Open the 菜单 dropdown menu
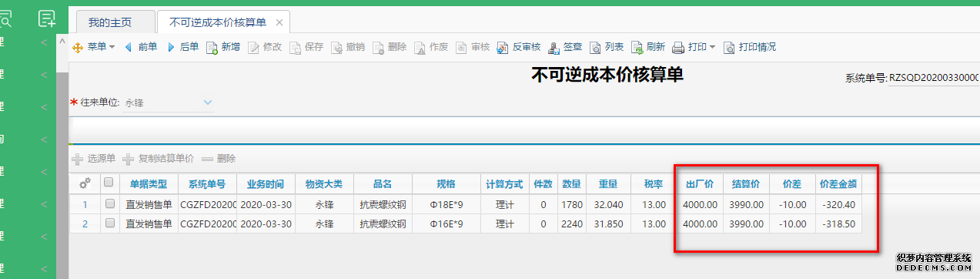The image size is (980, 279). coord(93,47)
